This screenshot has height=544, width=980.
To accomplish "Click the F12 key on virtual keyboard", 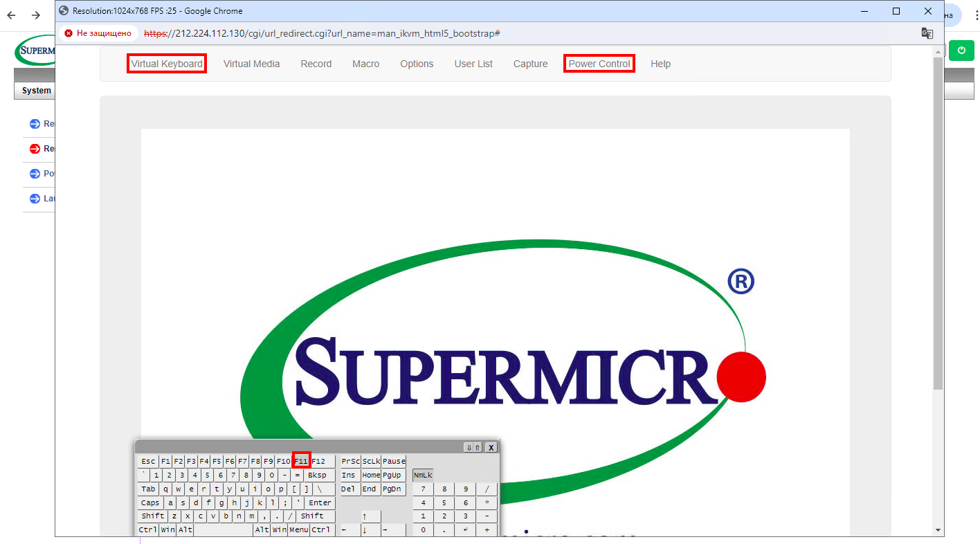I will [x=323, y=461].
